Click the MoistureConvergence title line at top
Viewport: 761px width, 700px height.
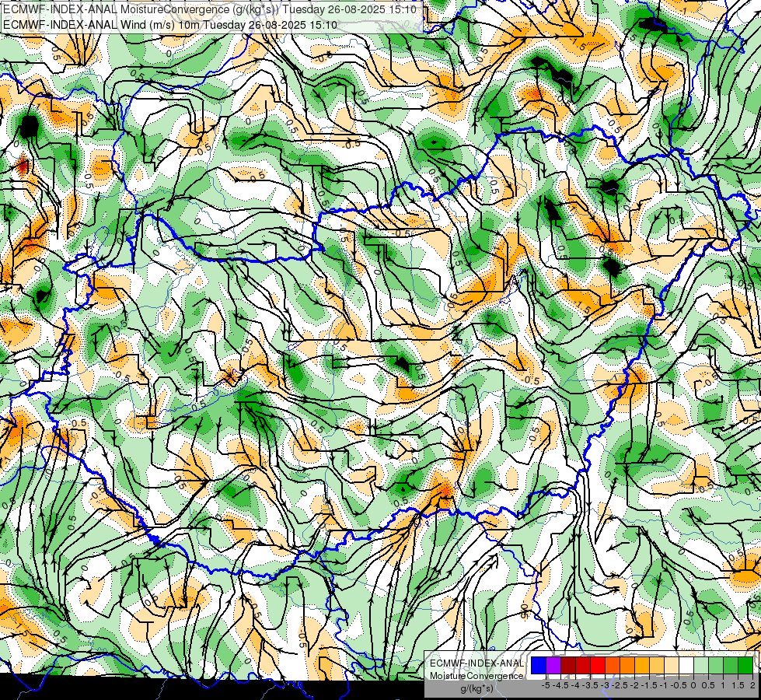[x=210, y=9]
